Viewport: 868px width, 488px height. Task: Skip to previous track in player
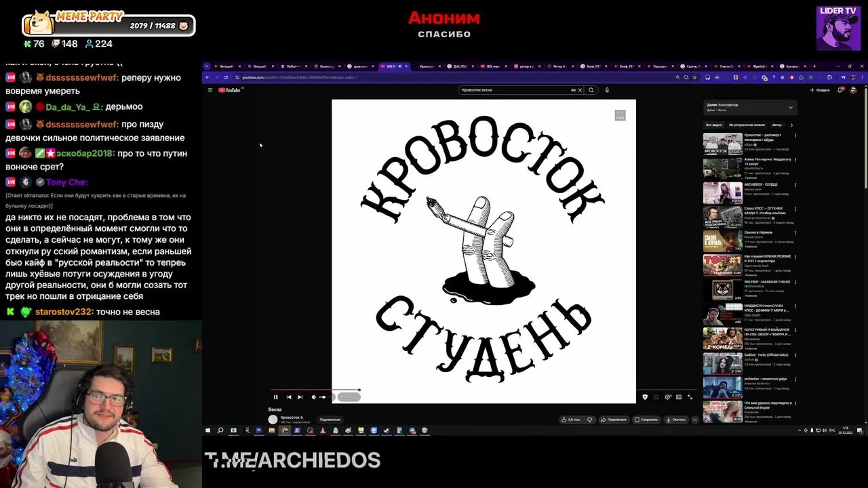289,397
